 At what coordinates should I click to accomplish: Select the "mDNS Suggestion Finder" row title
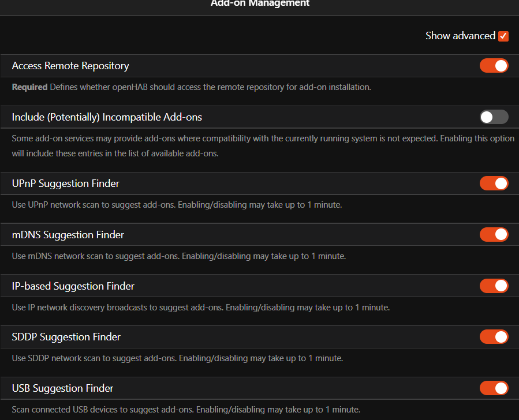pyautogui.click(x=68, y=235)
